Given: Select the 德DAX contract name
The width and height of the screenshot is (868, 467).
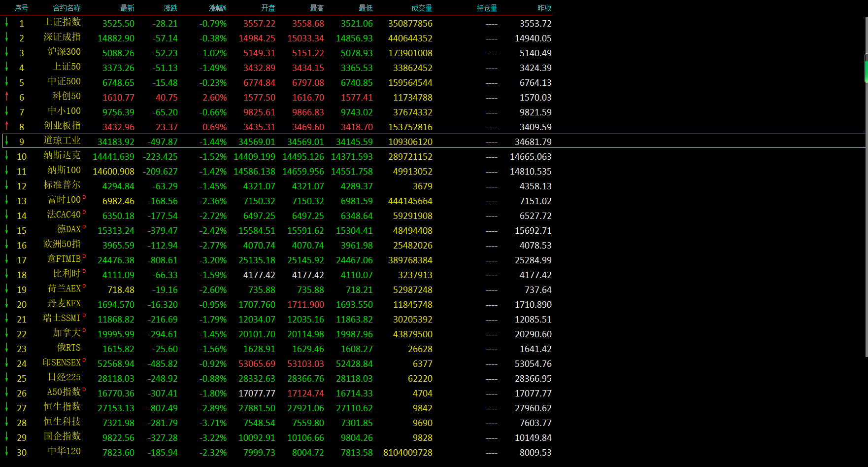Looking at the screenshot, I should (69, 229).
